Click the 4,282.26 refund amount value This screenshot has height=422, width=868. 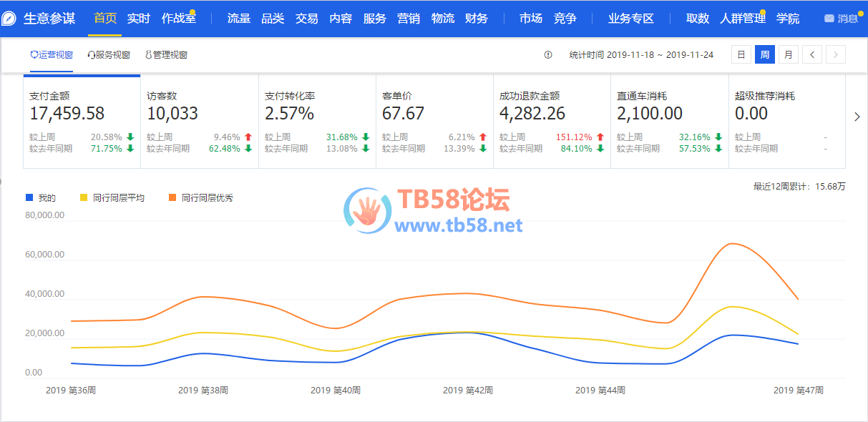coord(532,114)
